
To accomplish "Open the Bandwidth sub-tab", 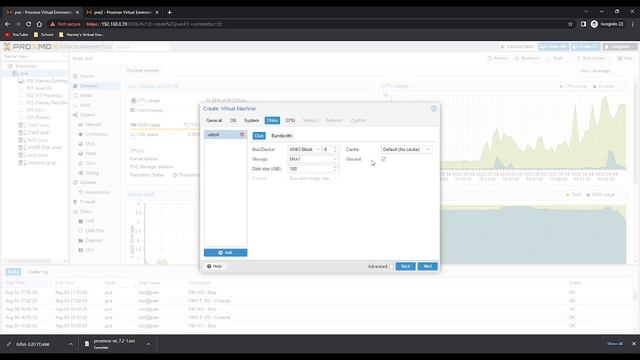I will [x=282, y=136].
